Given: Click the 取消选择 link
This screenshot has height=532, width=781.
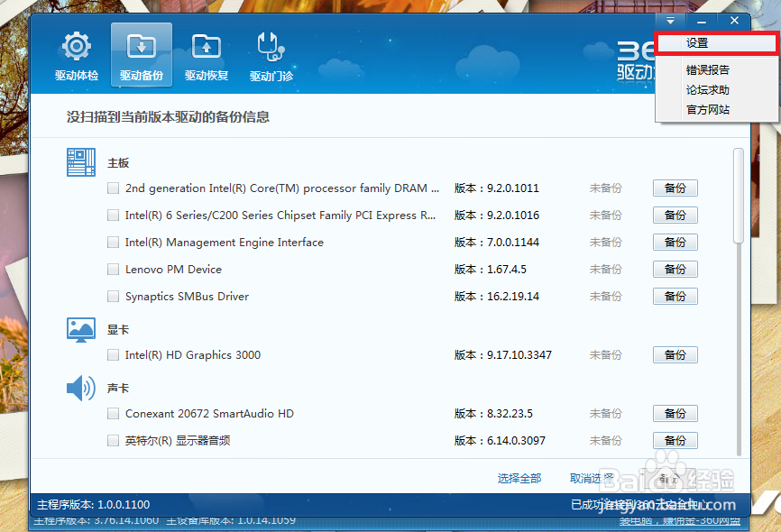Looking at the screenshot, I should [x=592, y=479].
